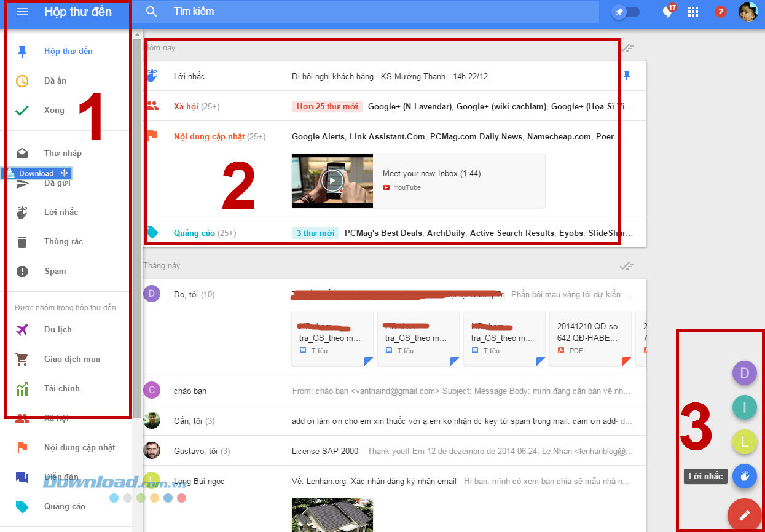
Task: Switch to Hộp thư đến in sidebar
Action: coord(68,51)
